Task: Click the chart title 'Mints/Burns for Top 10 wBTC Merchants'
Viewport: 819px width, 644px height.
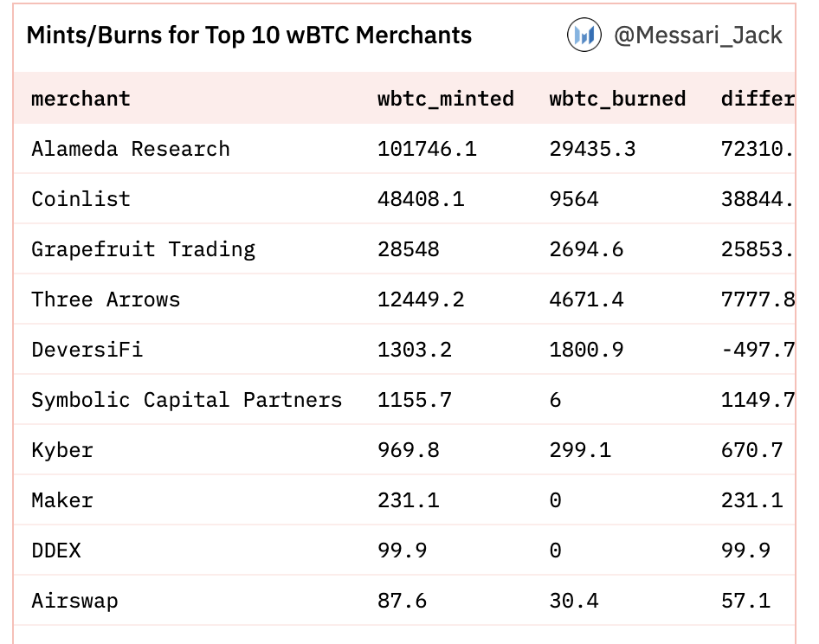Action: 249,35
